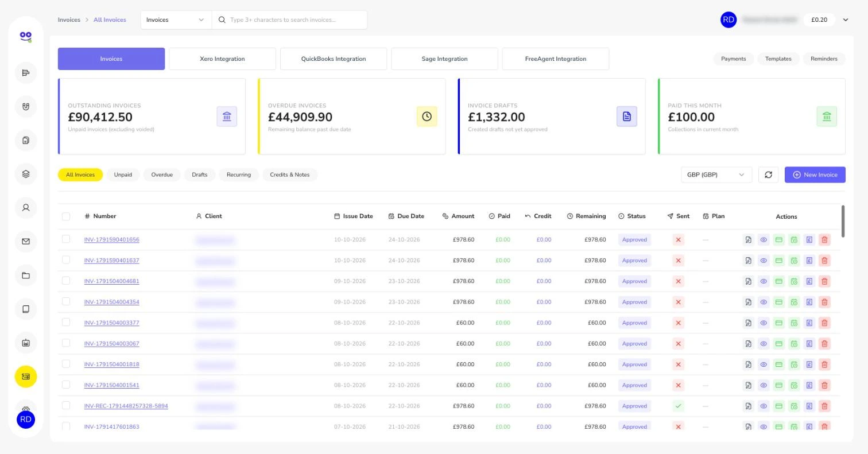The width and height of the screenshot is (868, 454).
Task: Open the user profile icon in the sidebar
Action: [26, 208]
